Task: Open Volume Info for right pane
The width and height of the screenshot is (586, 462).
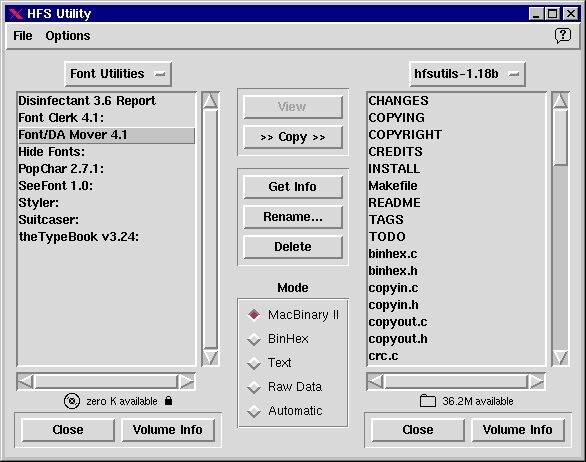Action: (518, 430)
